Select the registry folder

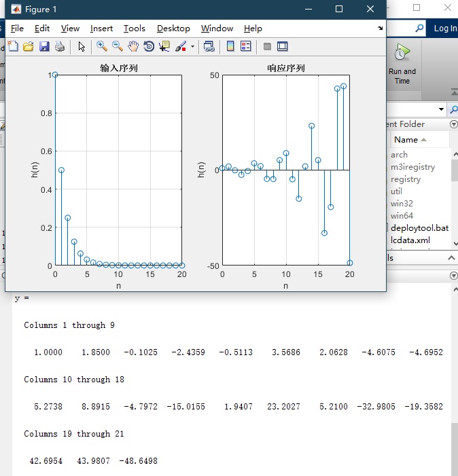[406, 179]
